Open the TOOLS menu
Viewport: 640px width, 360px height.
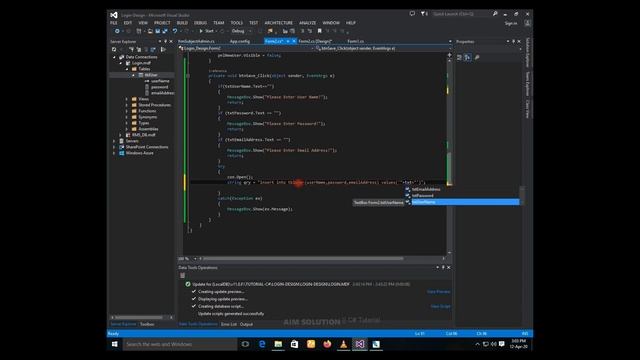coord(236,23)
